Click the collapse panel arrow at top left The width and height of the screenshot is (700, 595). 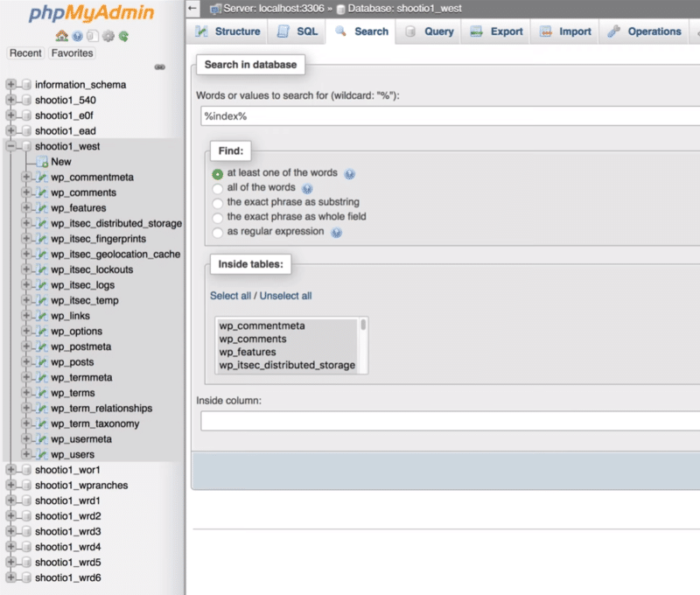click(x=192, y=8)
